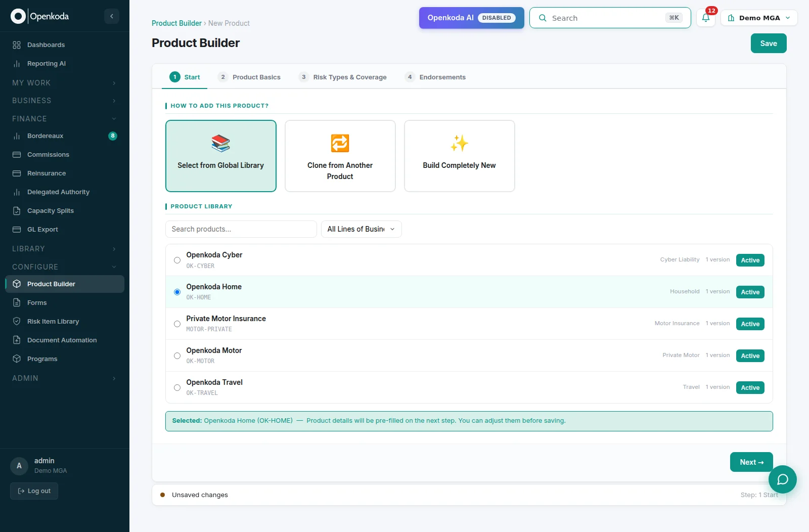Click the books icon on Global Library card
Viewport: 809px width, 532px height.
pos(220,144)
